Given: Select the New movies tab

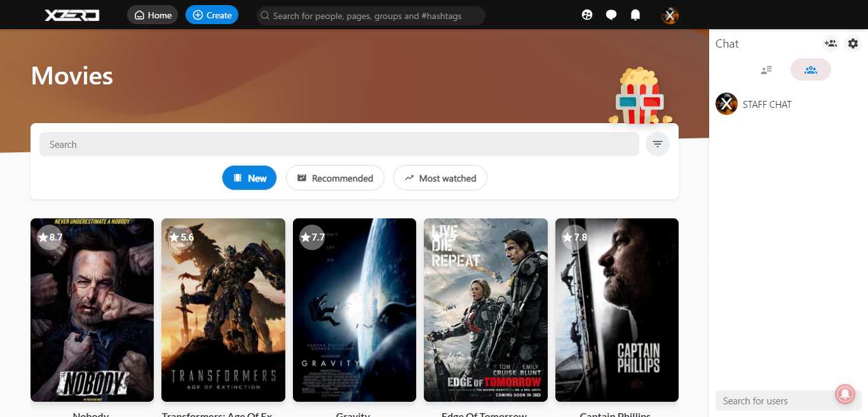Looking at the screenshot, I should click(249, 178).
